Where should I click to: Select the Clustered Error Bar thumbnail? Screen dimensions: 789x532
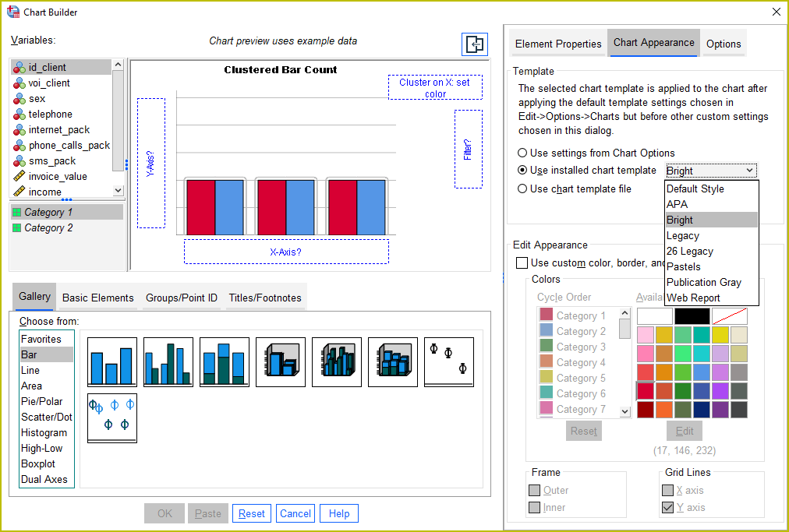coord(112,418)
